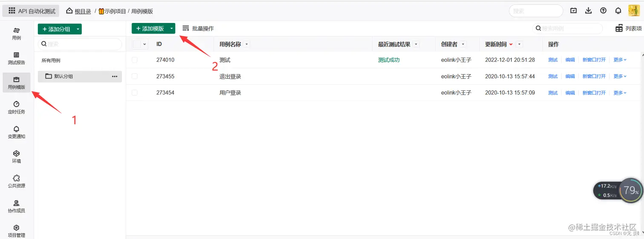Screen dimensions: 644x239
Task: Expand 更多 for the 退出登录 row
Action: 620,76
